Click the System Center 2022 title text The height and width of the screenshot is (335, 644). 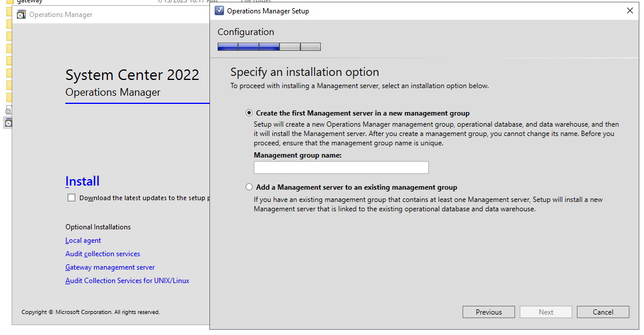click(132, 75)
